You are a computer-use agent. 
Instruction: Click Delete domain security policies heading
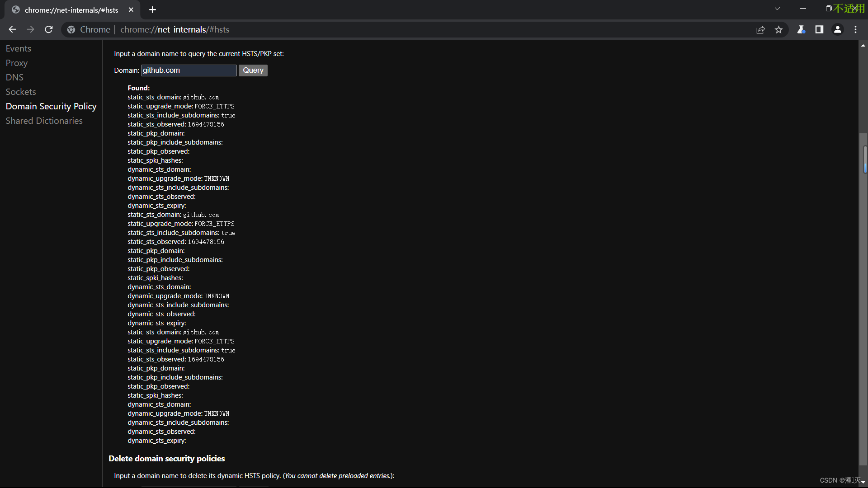(167, 459)
